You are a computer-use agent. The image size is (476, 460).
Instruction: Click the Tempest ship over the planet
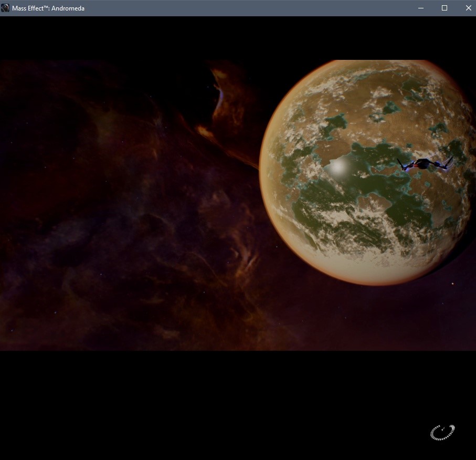(425, 164)
